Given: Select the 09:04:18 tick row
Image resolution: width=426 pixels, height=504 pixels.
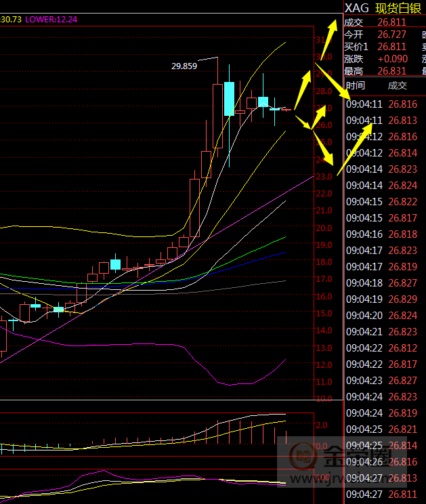Looking at the screenshot, I should 382,283.
